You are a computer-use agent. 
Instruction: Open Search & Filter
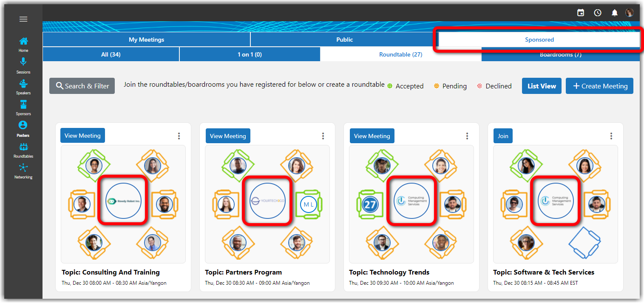pos(82,86)
